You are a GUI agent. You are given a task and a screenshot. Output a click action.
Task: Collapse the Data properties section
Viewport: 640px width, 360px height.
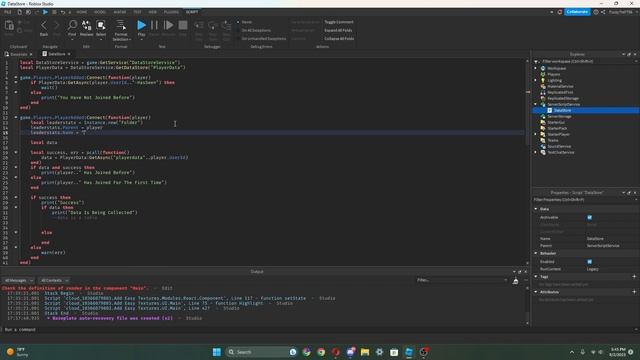click(536, 209)
